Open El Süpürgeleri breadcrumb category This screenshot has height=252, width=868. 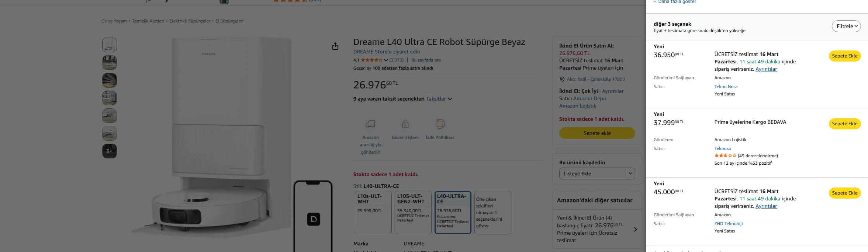coord(229,21)
